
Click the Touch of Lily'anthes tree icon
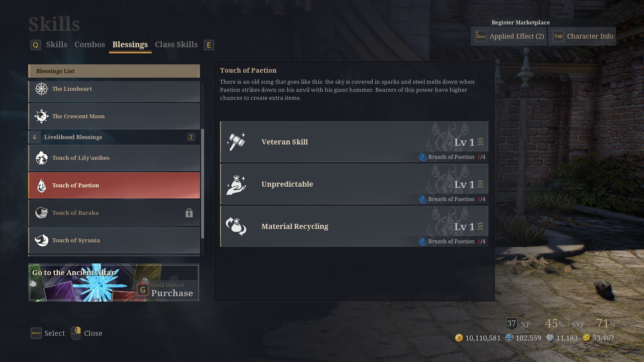point(42,158)
